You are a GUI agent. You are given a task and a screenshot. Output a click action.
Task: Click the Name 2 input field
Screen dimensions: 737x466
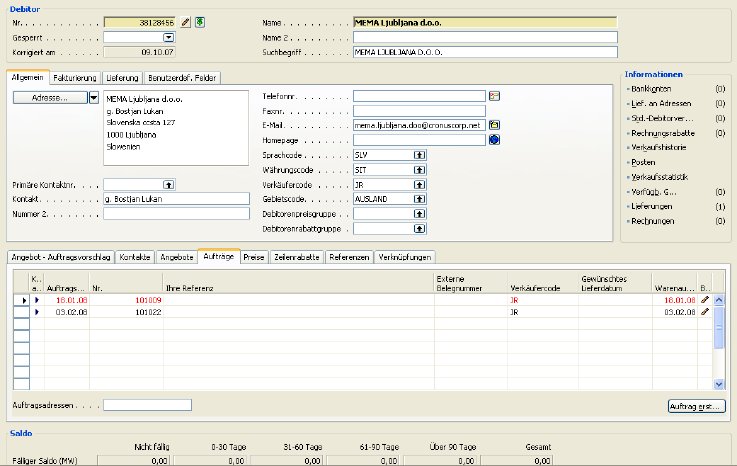485,37
